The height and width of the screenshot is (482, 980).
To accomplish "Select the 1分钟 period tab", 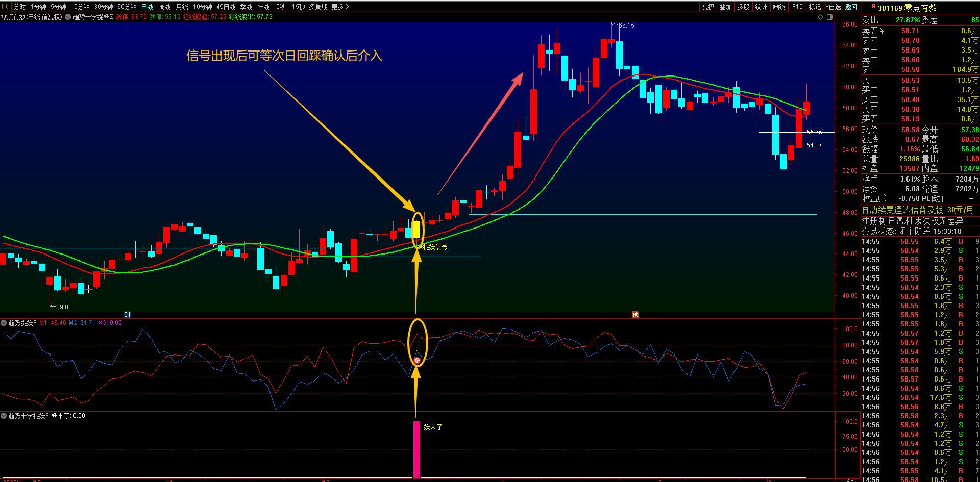I will 38,7.
